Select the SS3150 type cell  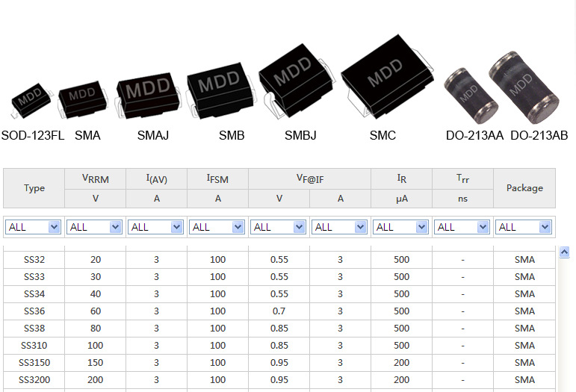pyautogui.click(x=34, y=363)
